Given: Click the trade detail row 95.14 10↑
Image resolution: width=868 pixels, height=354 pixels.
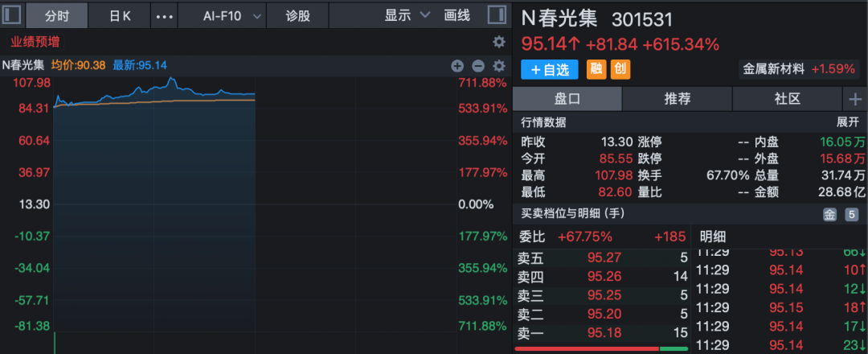Looking at the screenshot, I should 781,270.
